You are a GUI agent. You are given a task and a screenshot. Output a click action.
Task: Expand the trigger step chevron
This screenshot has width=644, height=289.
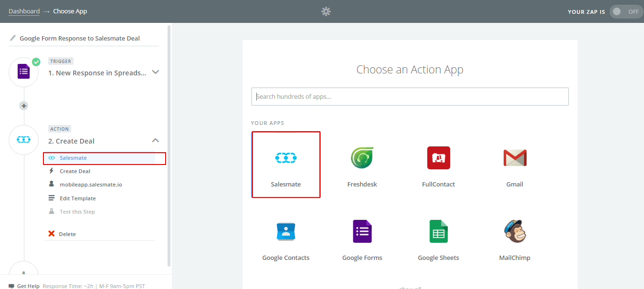[x=155, y=72]
